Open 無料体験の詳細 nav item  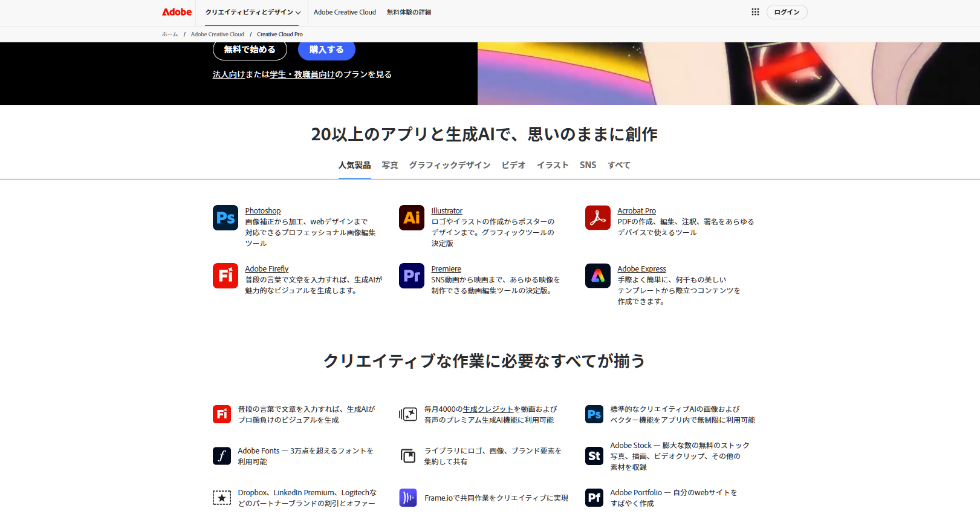click(x=409, y=12)
